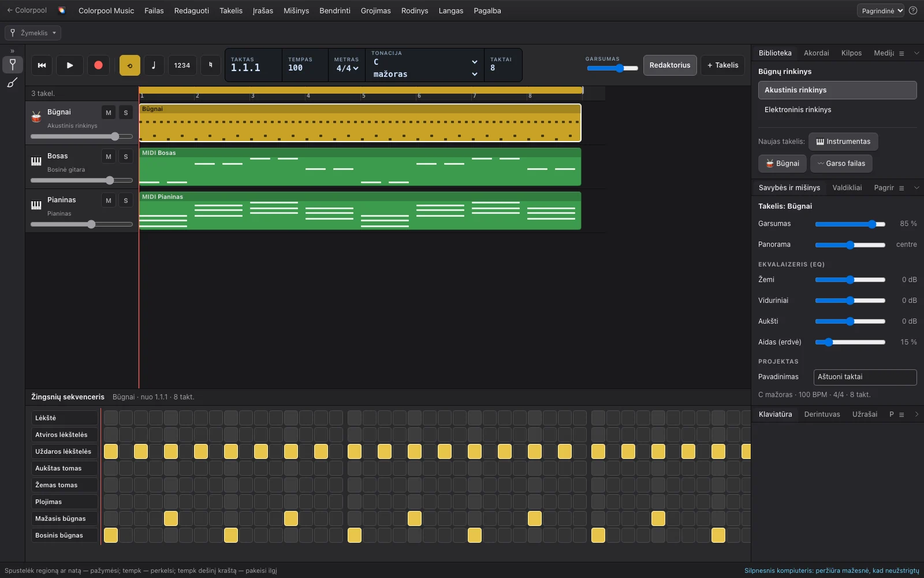Open the Žymeklis tool dropdown

(x=33, y=33)
